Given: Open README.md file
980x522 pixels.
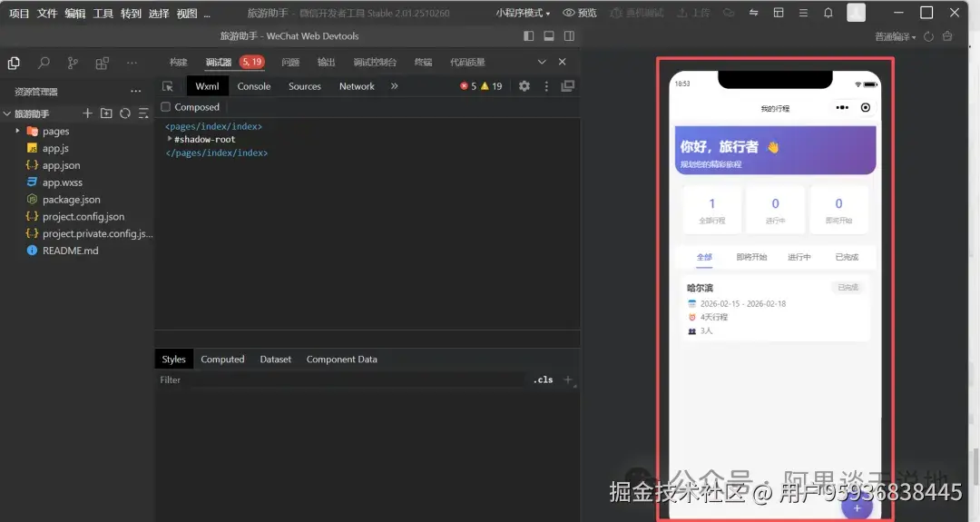Looking at the screenshot, I should (x=70, y=251).
